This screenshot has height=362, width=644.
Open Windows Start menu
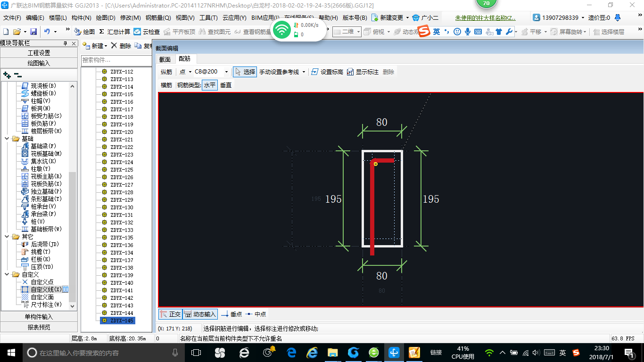[x=11, y=352]
